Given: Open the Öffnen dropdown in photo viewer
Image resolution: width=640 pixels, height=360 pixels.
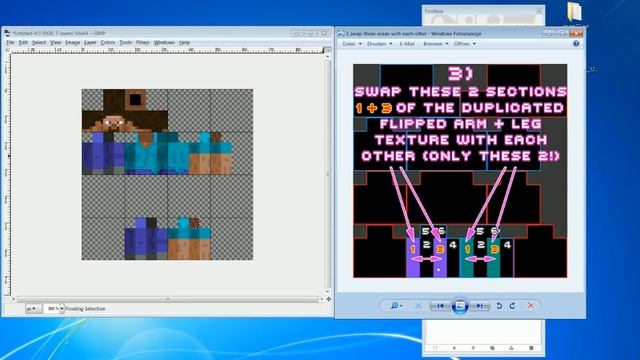Looking at the screenshot, I should tap(464, 44).
